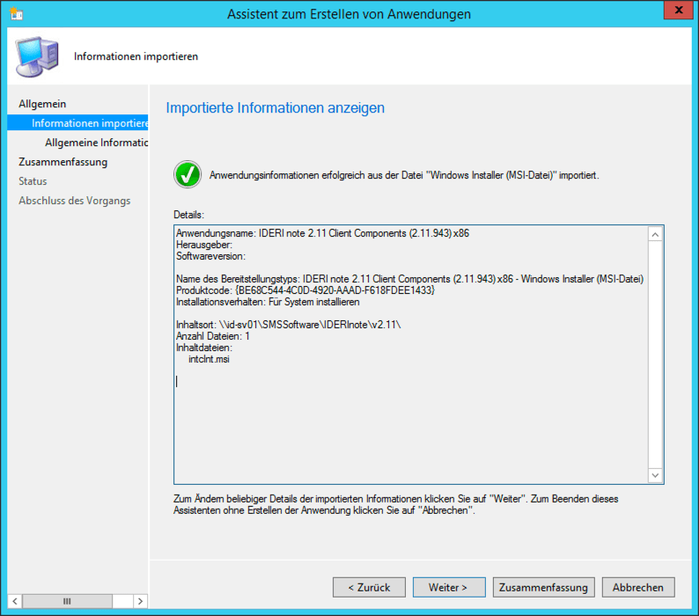Select Abschluss des Vorgangs sidebar step
699x616 pixels.
[75, 201]
